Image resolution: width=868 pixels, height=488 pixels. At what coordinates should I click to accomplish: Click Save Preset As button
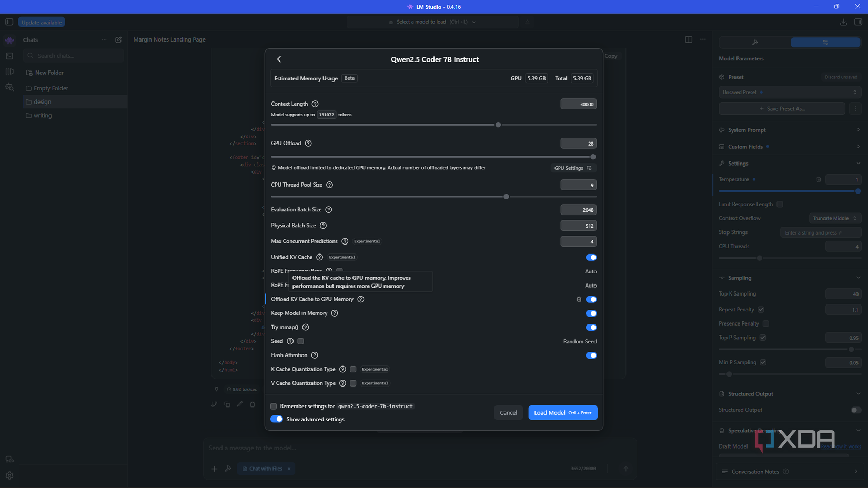coord(782,109)
